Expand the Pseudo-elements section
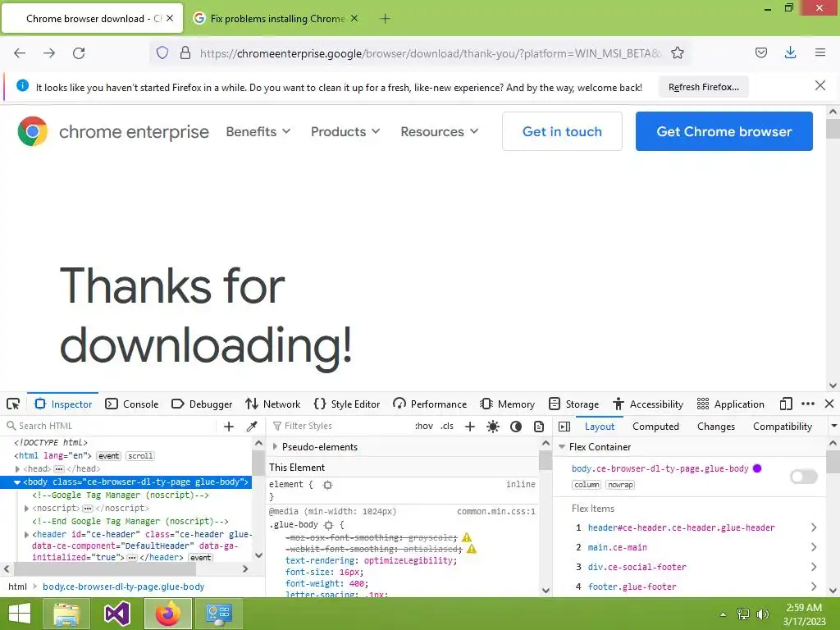840x630 pixels. pos(276,447)
